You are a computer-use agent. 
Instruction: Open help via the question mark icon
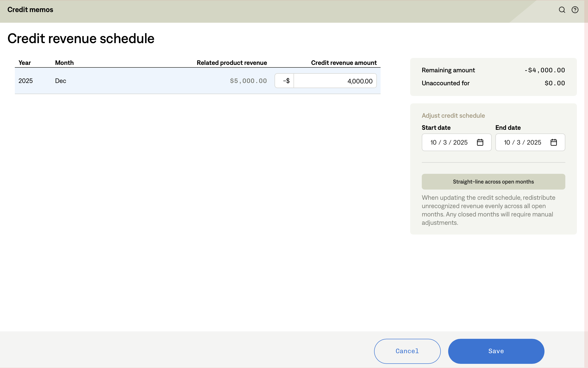coord(575,10)
